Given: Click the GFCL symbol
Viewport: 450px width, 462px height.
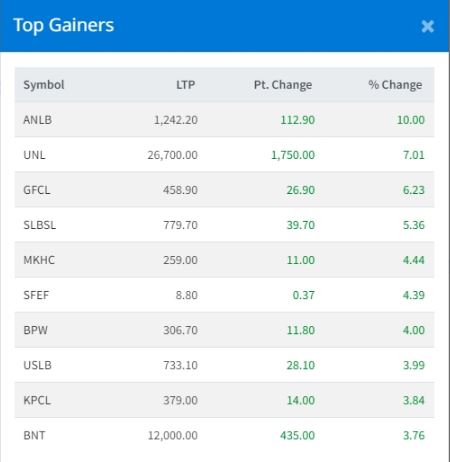Looking at the screenshot, I should (x=37, y=190).
